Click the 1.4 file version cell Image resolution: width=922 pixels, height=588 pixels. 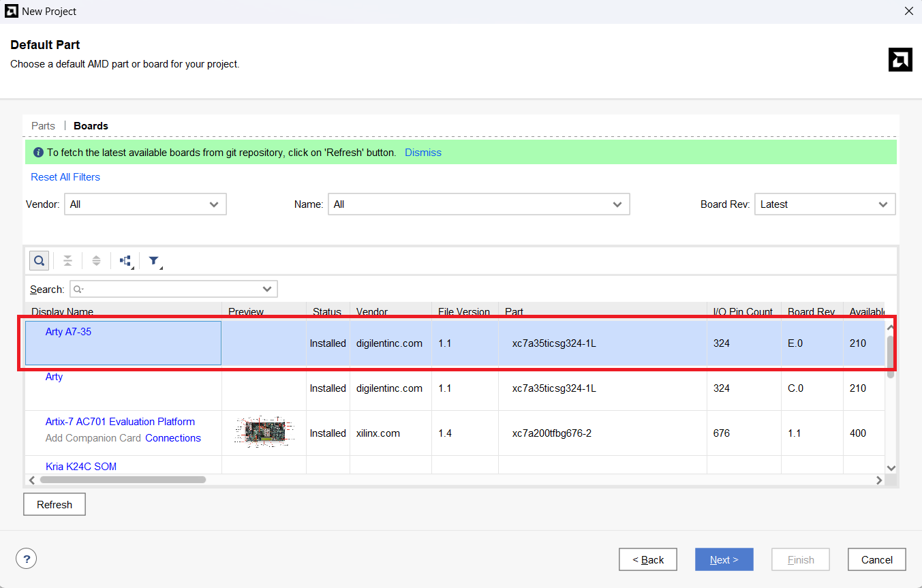point(445,433)
